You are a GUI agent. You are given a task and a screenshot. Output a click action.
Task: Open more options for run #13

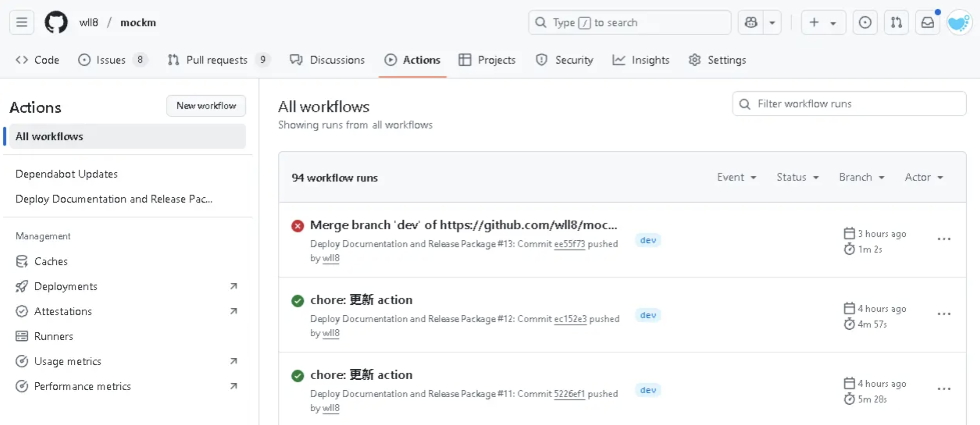click(944, 239)
